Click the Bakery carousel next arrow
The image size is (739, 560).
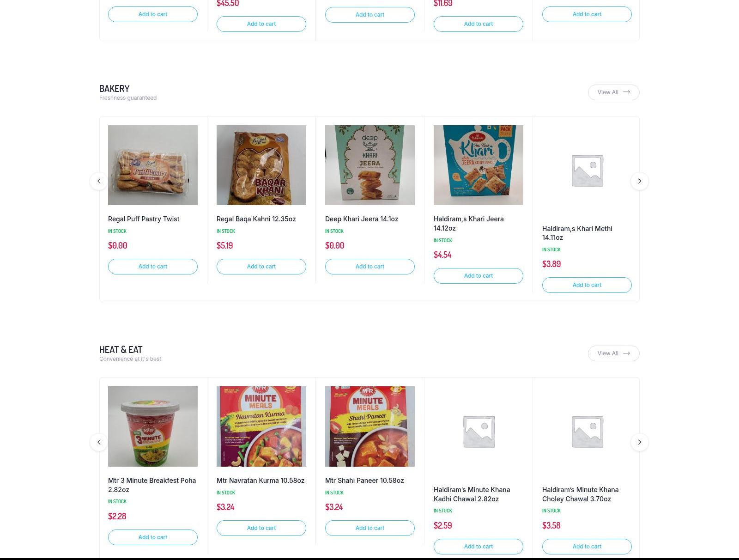(x=640, y=181)
